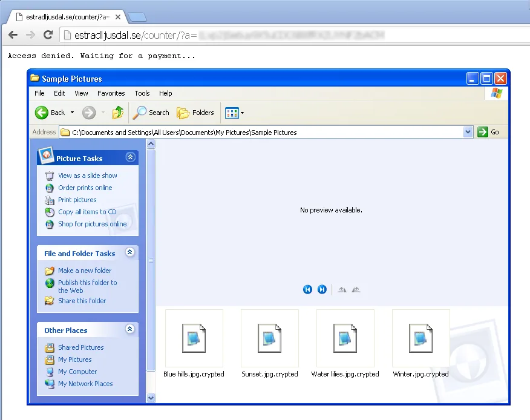The image size is (530, 420).
Task: Click the green Back arrow icon
Action: (x=42, y=113)
